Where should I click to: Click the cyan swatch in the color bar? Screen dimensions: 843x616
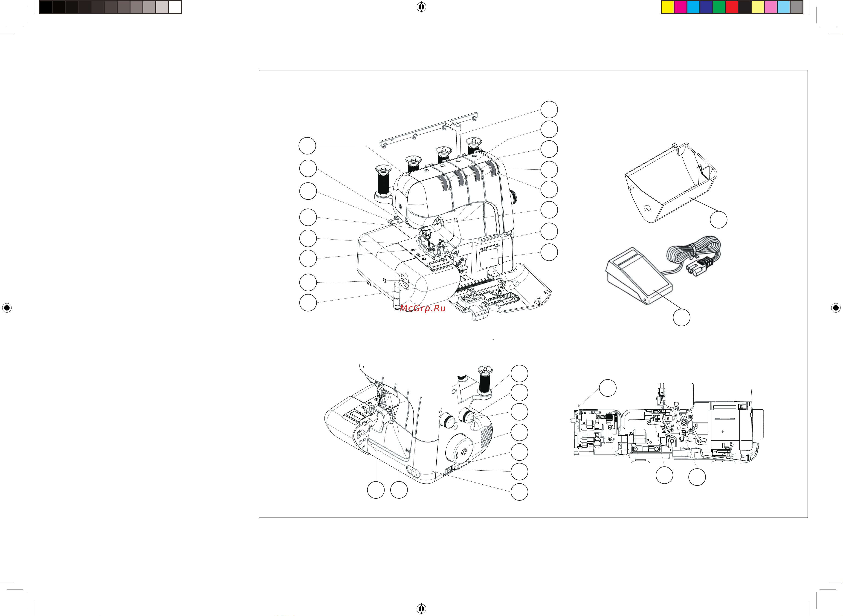pos(693,7)
